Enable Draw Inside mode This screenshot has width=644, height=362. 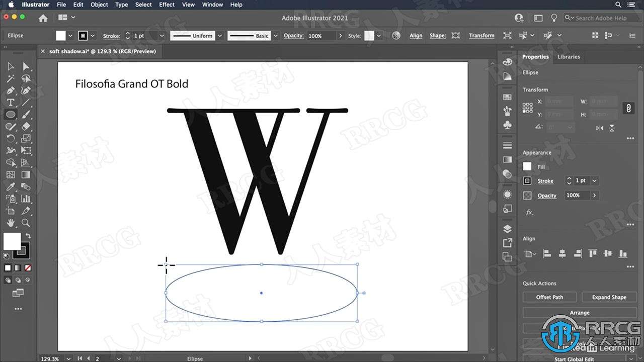28,280
